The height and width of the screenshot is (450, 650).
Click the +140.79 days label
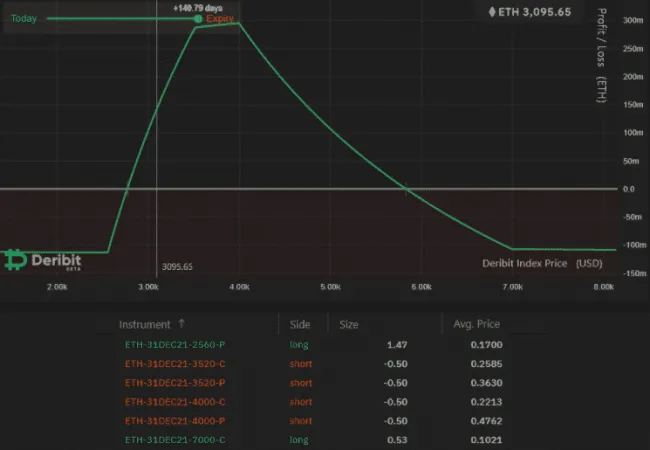(x=198, y=8)
